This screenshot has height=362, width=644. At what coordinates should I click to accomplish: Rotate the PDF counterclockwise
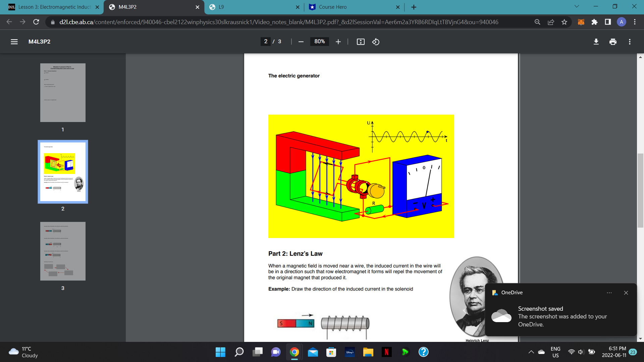(375, 42)
